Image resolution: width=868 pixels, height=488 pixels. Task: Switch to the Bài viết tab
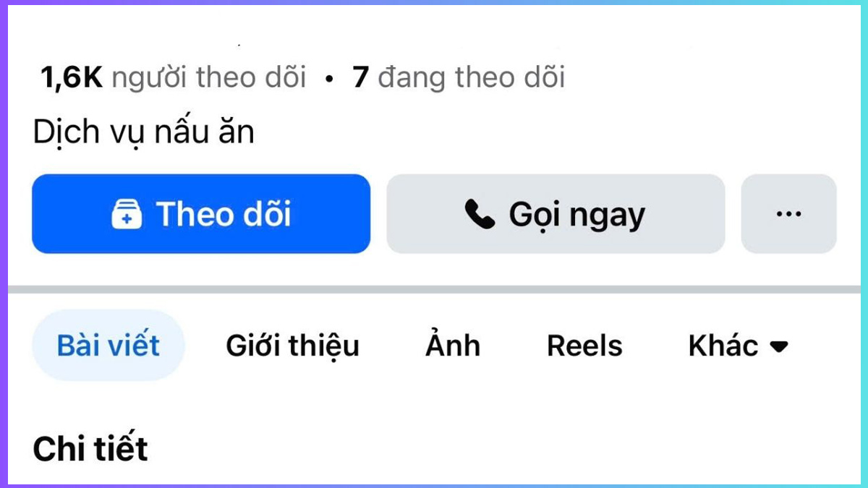click(x=109, y=346)
